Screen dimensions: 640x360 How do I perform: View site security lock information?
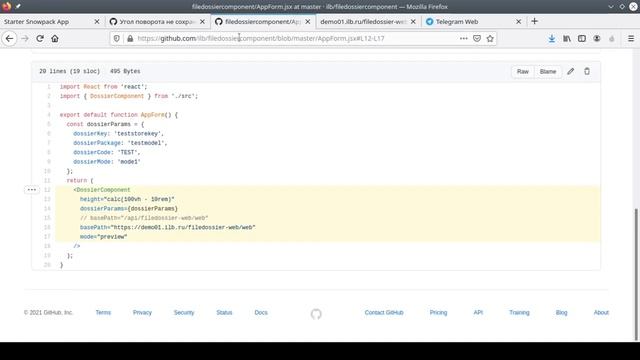click(x=130, y=38)
